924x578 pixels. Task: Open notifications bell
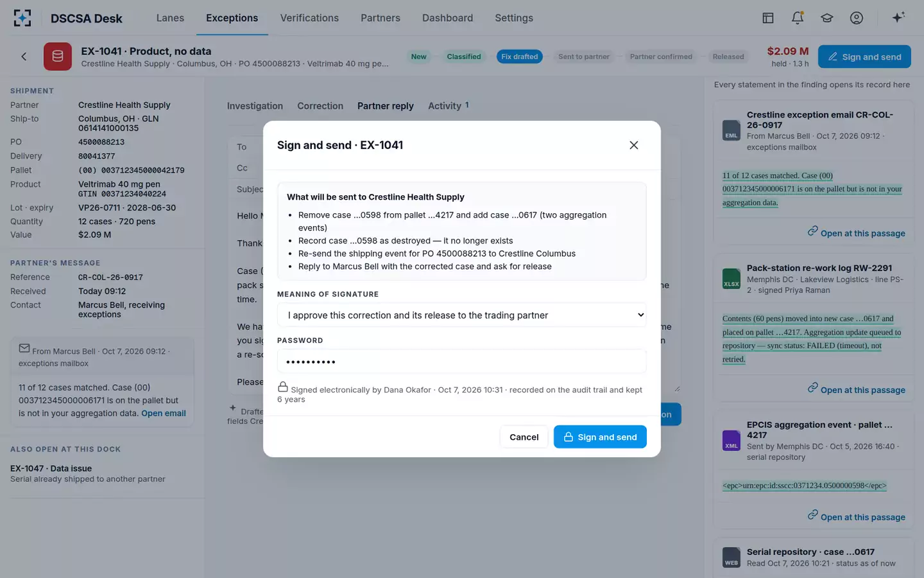point(798,18)
